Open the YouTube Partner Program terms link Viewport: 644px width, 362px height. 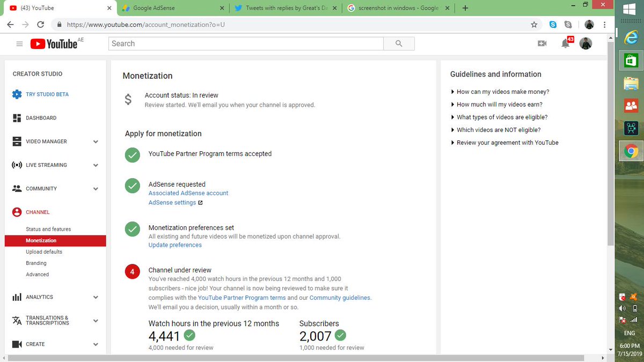(242, 298)
